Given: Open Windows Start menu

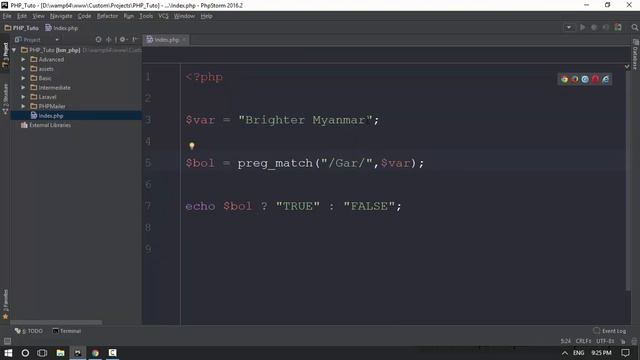Looking at the screenshot, I should (x=8, y=353).
